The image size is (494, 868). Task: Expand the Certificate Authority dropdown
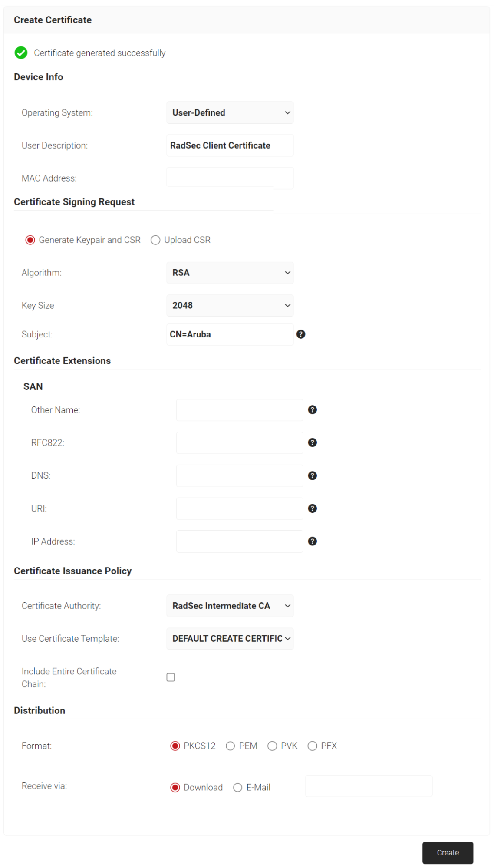[230, 606]
